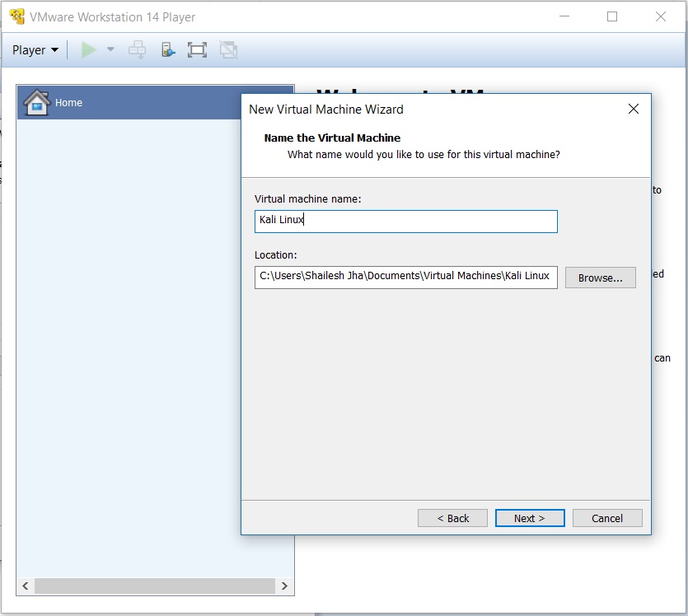Enter full screen mode icon

pyautogui.click(x=197, y=49)
